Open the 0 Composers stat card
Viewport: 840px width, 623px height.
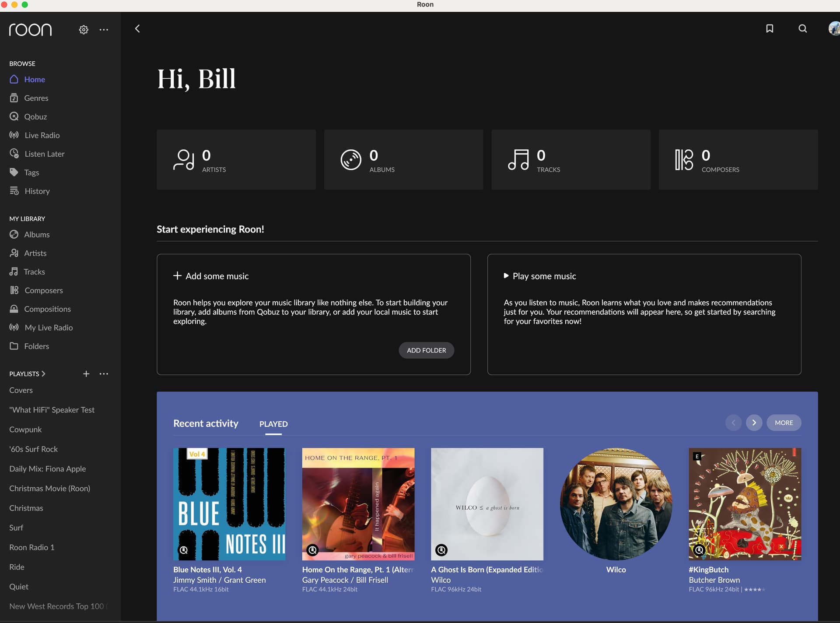(x=738, y=159)
